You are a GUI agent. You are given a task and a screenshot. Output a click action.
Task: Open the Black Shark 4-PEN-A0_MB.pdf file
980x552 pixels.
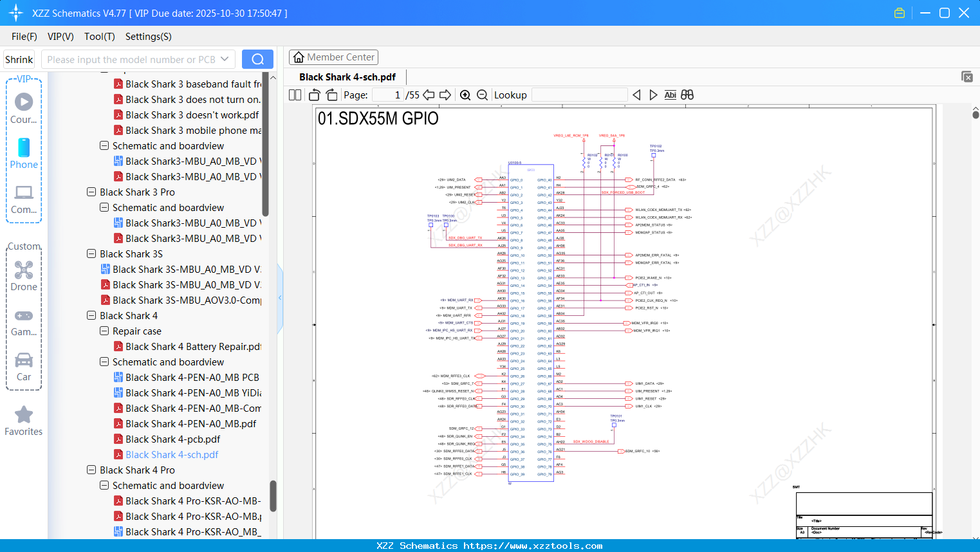pyautogui.click(x=190, y=423)
